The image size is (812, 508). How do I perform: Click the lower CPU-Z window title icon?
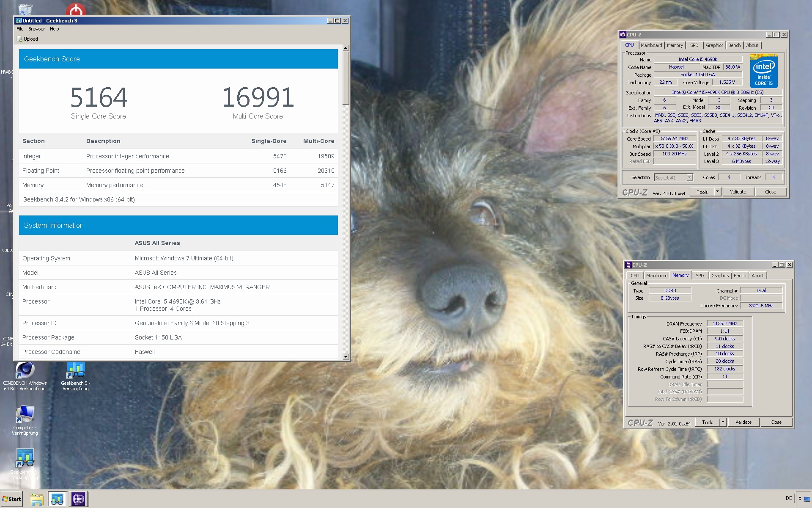628,265
